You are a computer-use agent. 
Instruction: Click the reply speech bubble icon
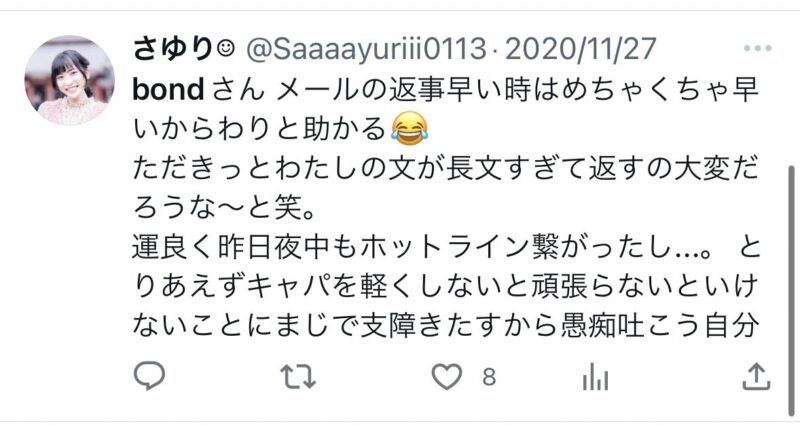(149, 376)
